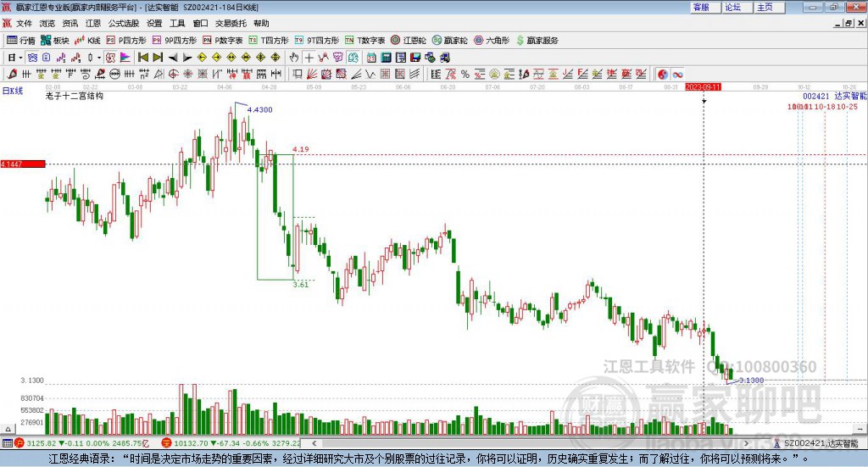Screen dimensions: 868x467
Task: Click the 4.4300 high price label
Action: 259,109
